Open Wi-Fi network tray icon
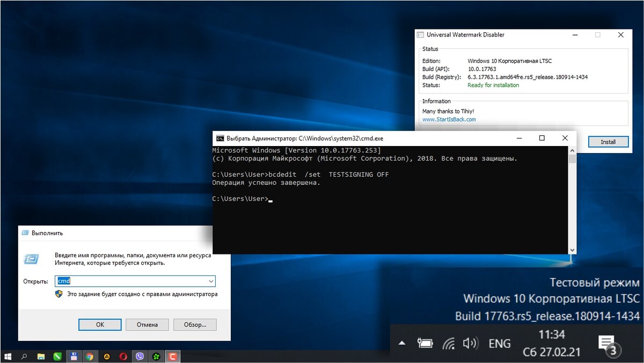 coord(449,344)
